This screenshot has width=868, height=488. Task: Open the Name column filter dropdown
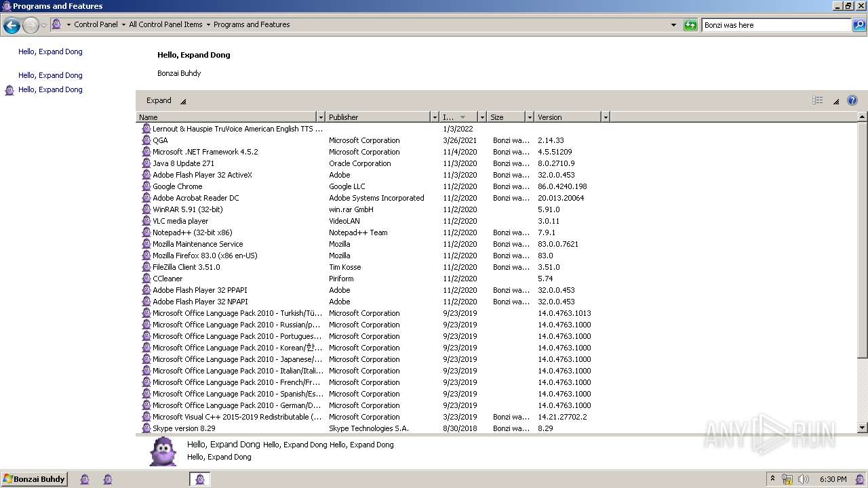(321, 117)
